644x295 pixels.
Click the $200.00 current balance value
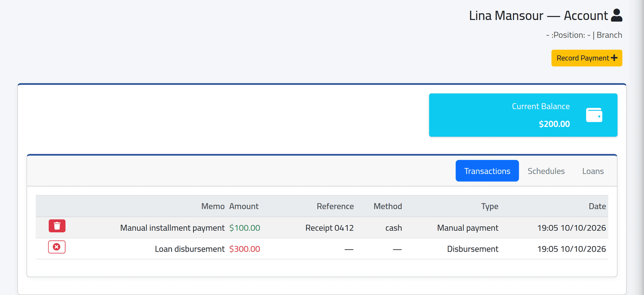pos(554,124)
